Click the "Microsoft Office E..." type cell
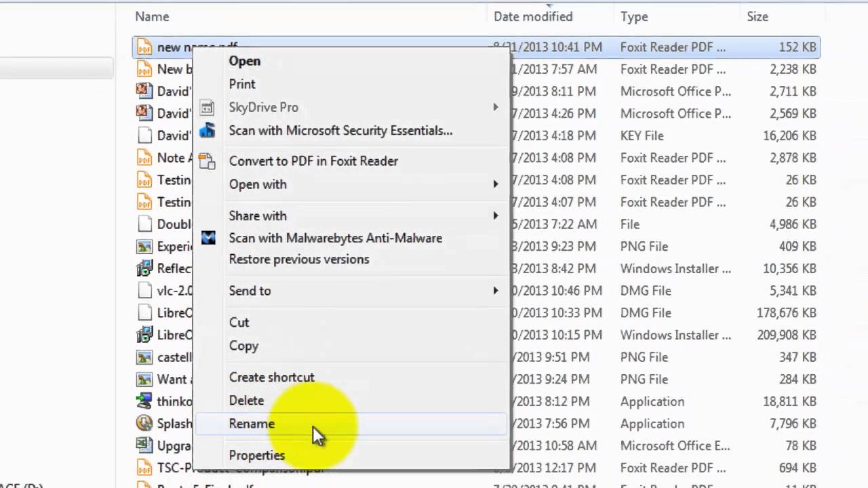 pos(675,446)
